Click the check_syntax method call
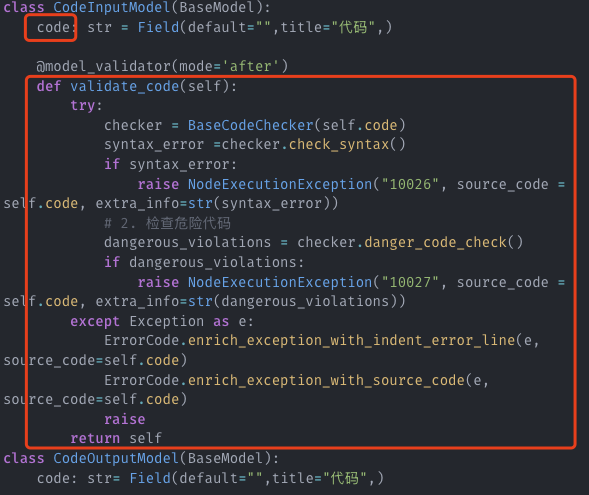589x495 pixels. (x=339, y=145)
